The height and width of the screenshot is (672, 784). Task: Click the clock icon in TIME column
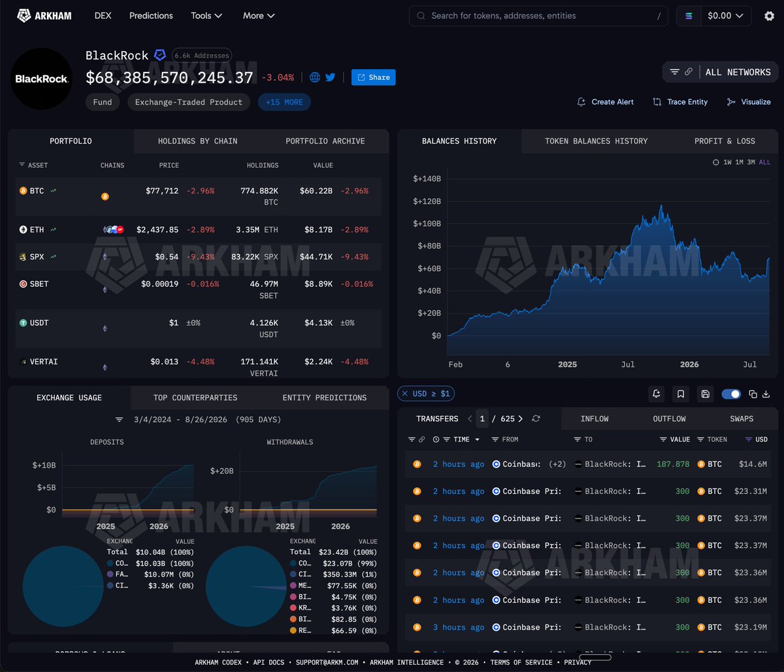(x=436, y=440)
